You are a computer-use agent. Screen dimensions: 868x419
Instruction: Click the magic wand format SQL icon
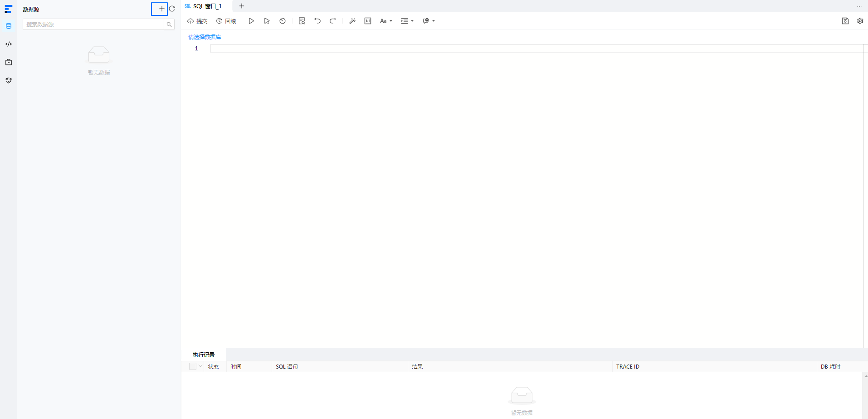click(x=352, y=21)
